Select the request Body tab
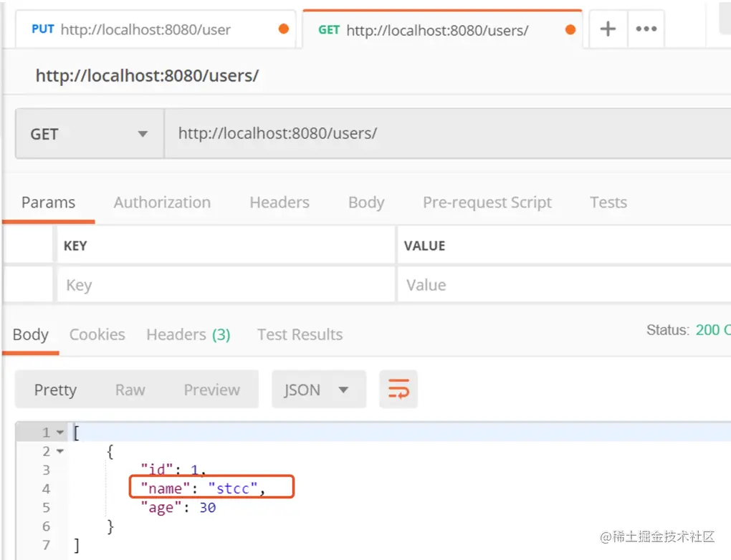Viewport: 731px width, 560px height. 366,202
